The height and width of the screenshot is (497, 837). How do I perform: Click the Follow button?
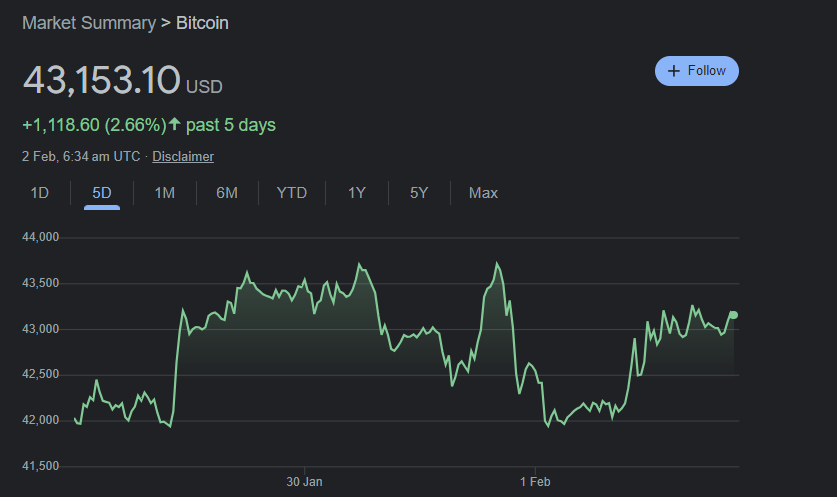(x=697, y=71)
